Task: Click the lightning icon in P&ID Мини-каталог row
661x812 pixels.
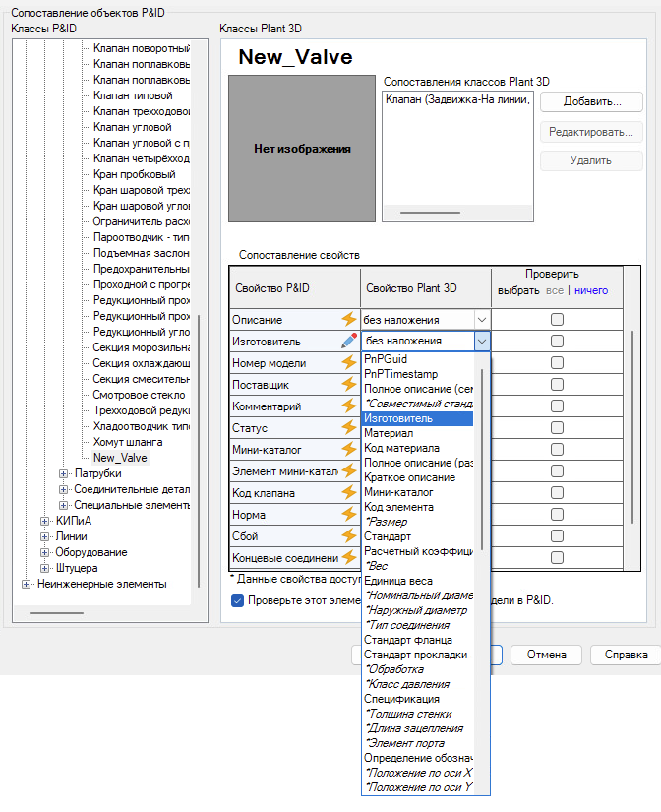Action: (349, 449)
